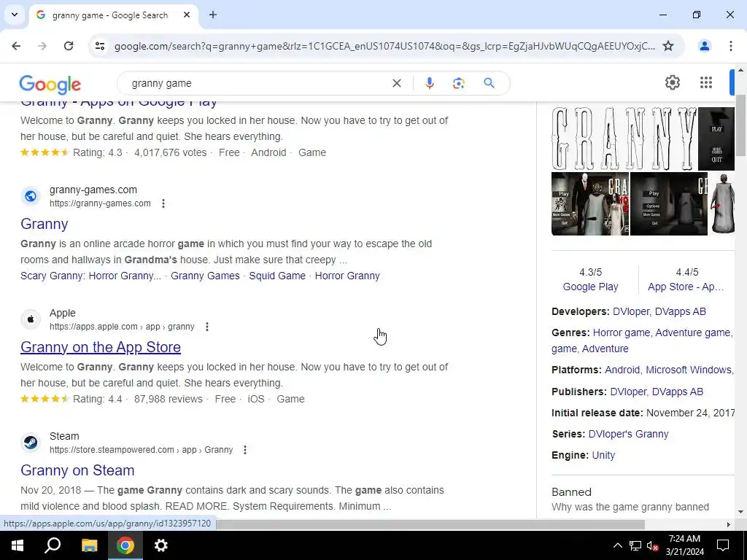Open more options for the Steam result
The image size is (747, 560).
[245, 449]
